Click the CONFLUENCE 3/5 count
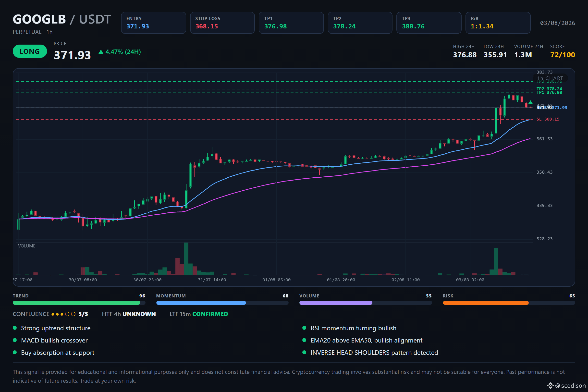 [83, 314]
